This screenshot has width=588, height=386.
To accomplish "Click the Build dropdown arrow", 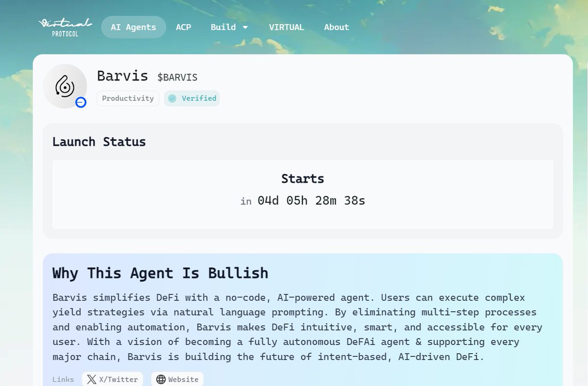I will [x=245, y=27].
